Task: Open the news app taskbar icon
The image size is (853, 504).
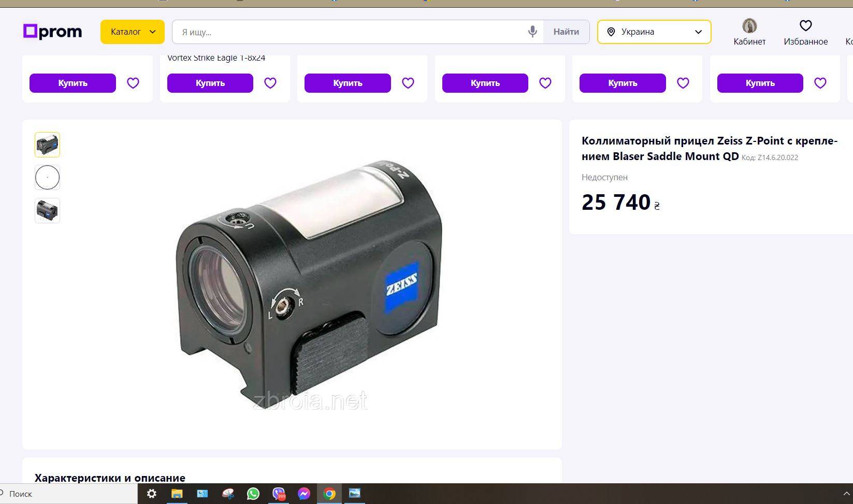Action: (202, 494)
